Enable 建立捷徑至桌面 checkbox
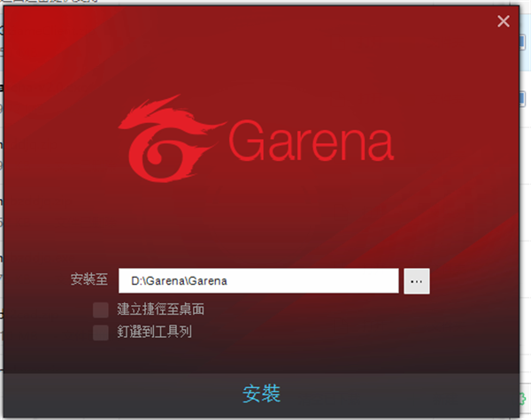The width and height of the screenshot is (531, 420). 101,309
